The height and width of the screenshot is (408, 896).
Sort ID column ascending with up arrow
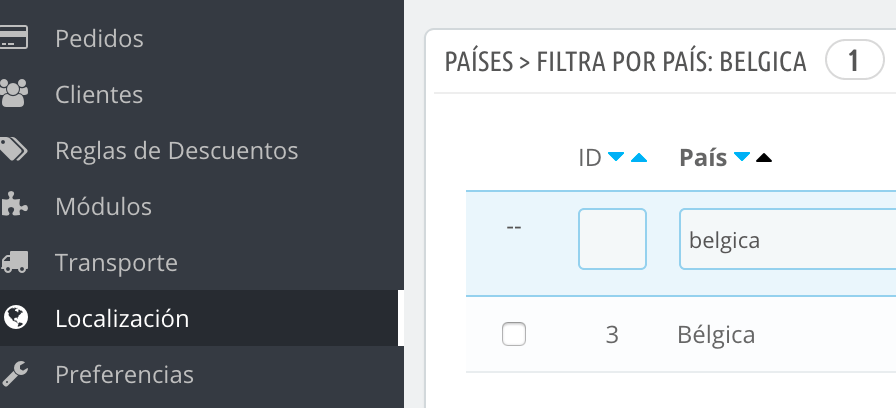[x=639, y=157]
